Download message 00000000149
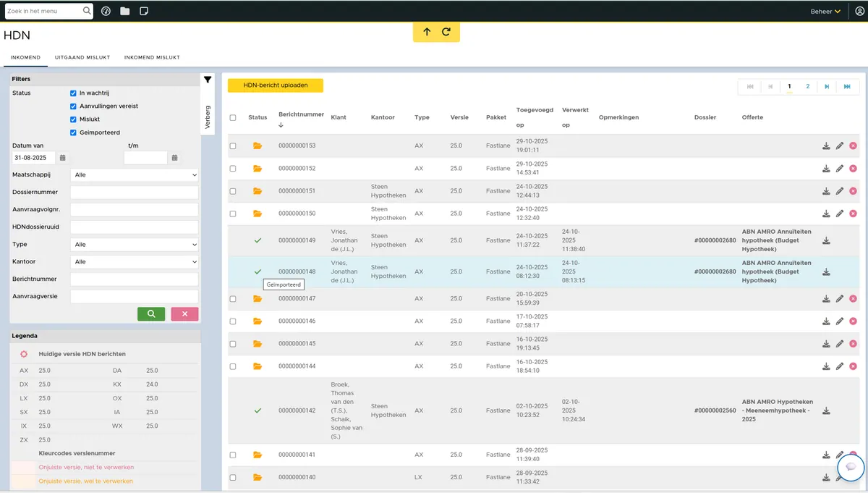 [x=826, y=241]
